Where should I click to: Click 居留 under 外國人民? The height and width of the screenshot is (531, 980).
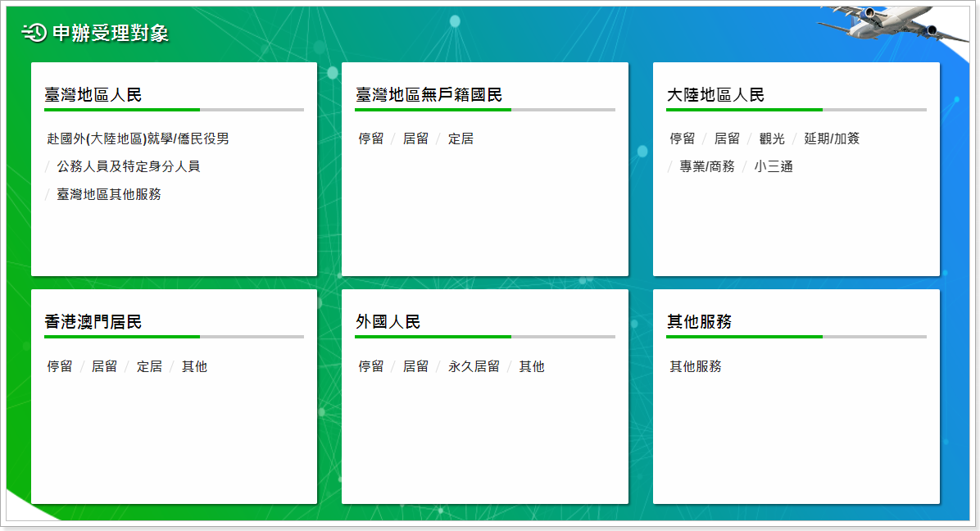(415, 367)
